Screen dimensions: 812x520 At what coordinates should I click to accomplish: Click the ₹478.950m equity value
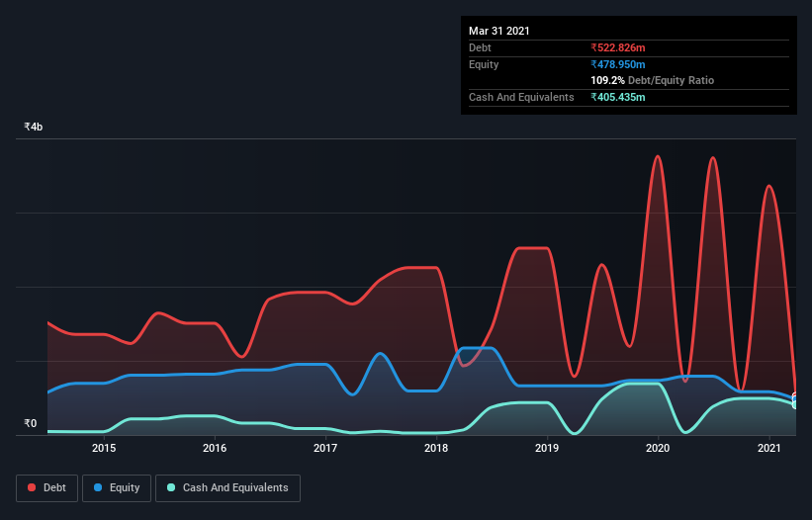618,64
